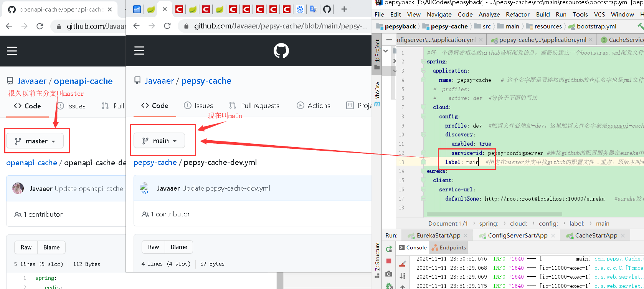Viewport: 644px width, 289px height.
Task: Switch to the Baidu paw browser tab
Action: tap(300, 9)
